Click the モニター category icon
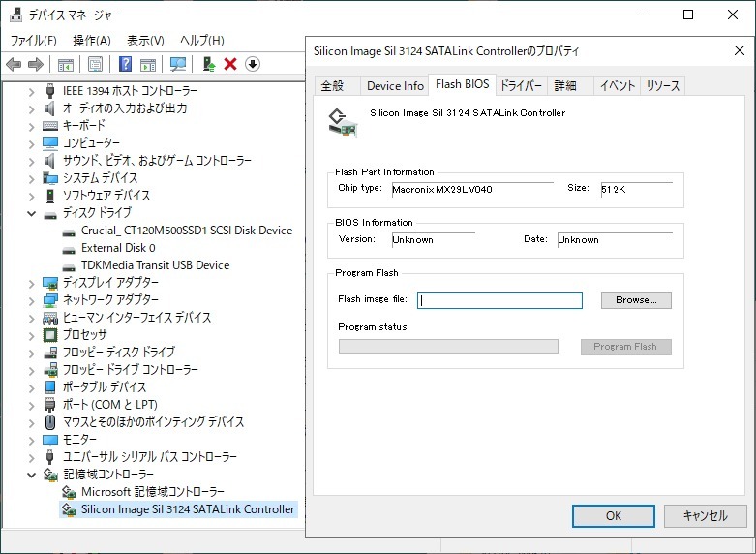Screen dimensions: 756x554 50,440
